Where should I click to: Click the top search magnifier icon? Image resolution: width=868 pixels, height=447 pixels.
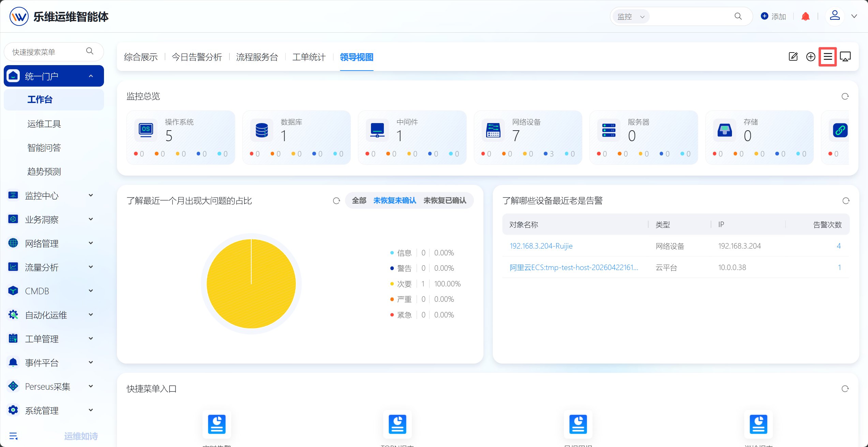[738, 16]
